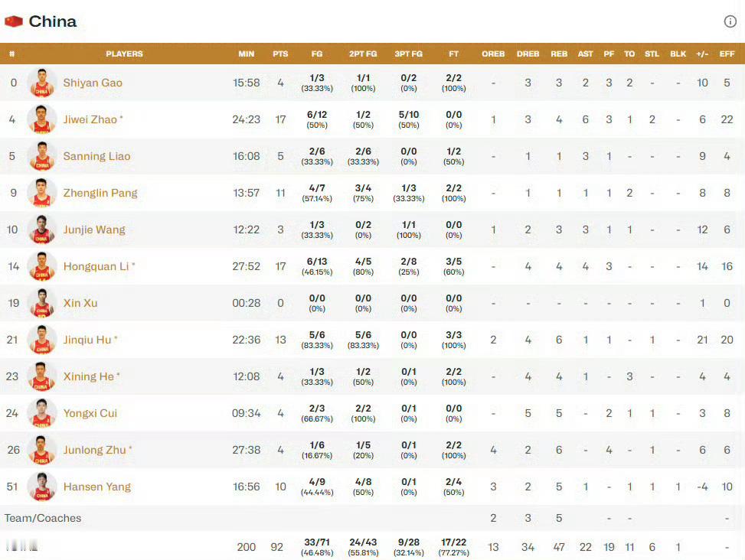Open Jiwei Zhao's player photo
This screenshot has width=745, height=560.
42,119
